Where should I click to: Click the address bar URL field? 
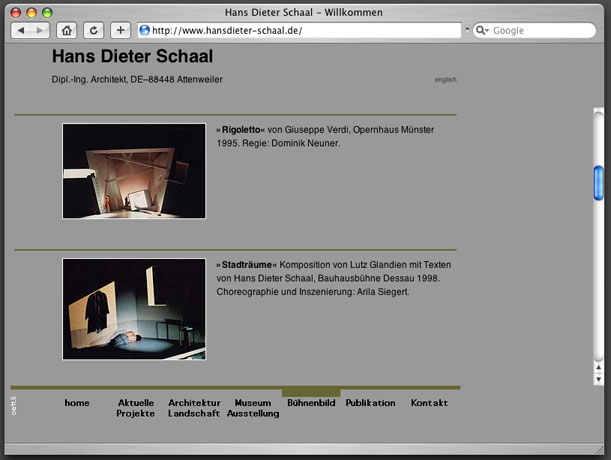pyautogui.click(x=300, y=31)
